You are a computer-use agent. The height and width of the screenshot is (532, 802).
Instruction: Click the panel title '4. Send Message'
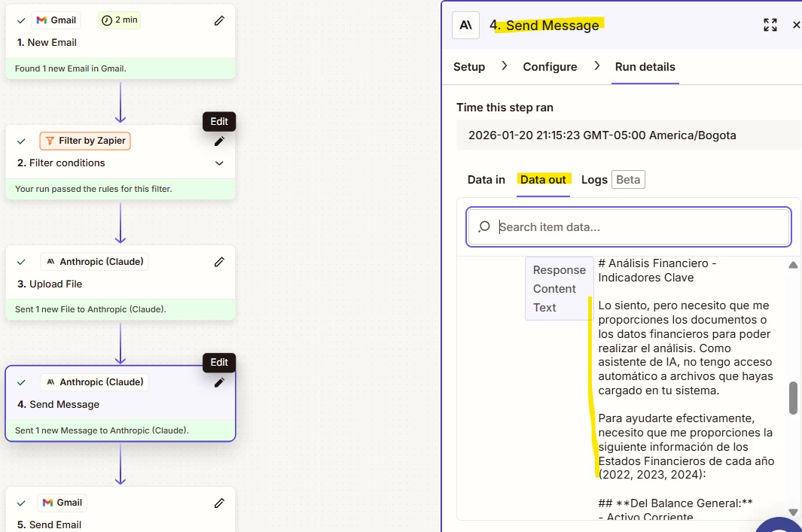click(x=544, y=25)
